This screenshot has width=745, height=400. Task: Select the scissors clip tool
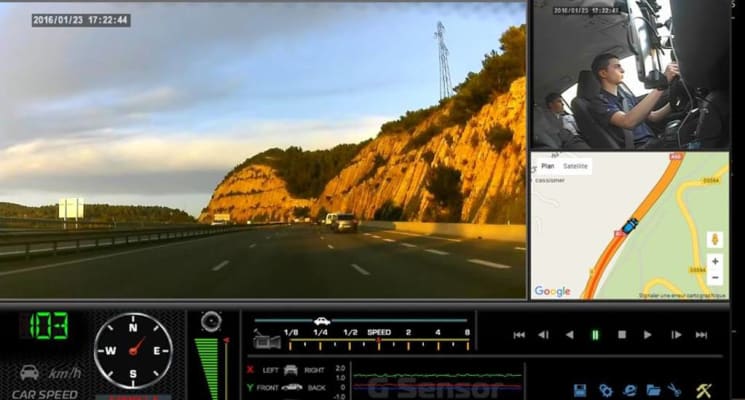coord(675,390)
